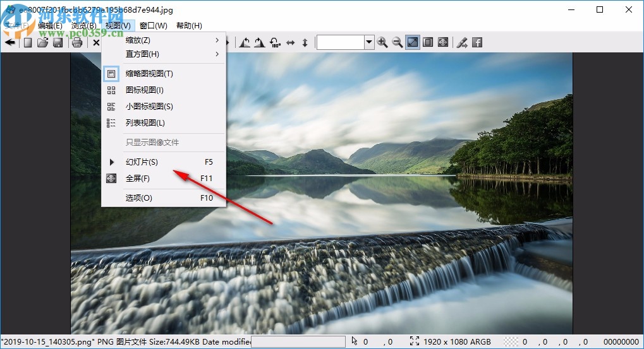644x349 pixels.
Task: Click the 1920 x 1080 ARGB text
Action: click(457, 341)
